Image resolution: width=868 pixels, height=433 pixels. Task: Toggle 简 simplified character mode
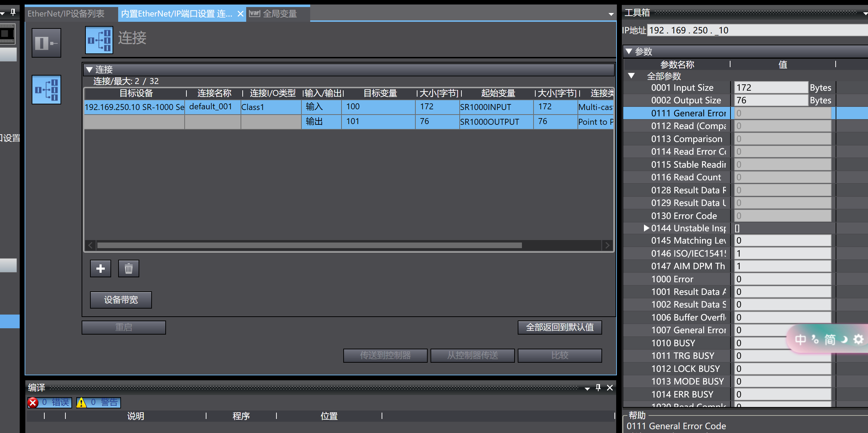pos(830,340)
